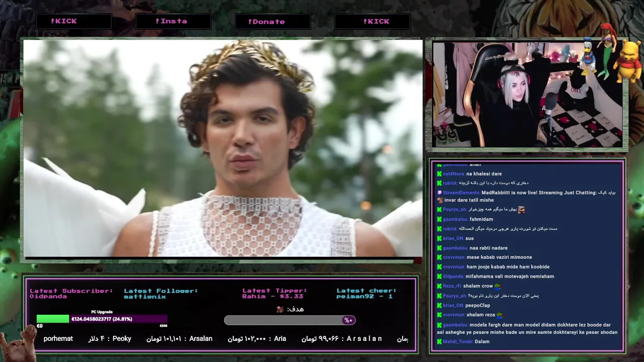
Task: Click Kick badge on "mese kabab vaziri mimoone"
Action: coord(439,257)
